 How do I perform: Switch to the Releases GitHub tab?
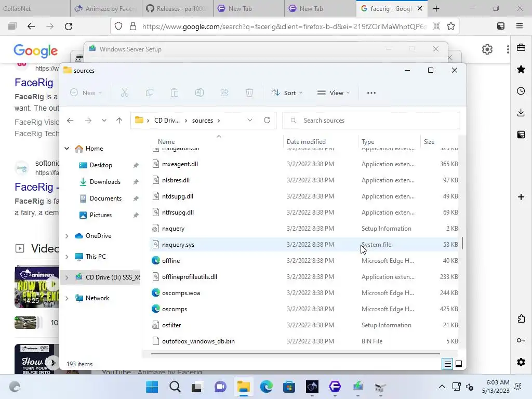[178, 8]
